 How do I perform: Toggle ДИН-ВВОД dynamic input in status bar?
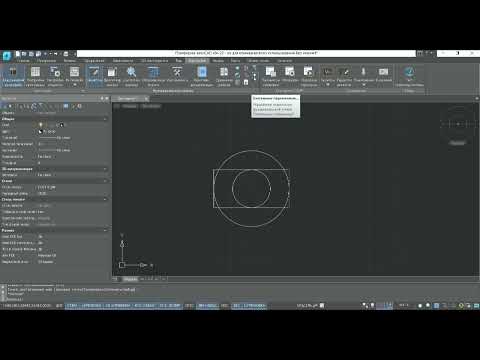(207, 305)
